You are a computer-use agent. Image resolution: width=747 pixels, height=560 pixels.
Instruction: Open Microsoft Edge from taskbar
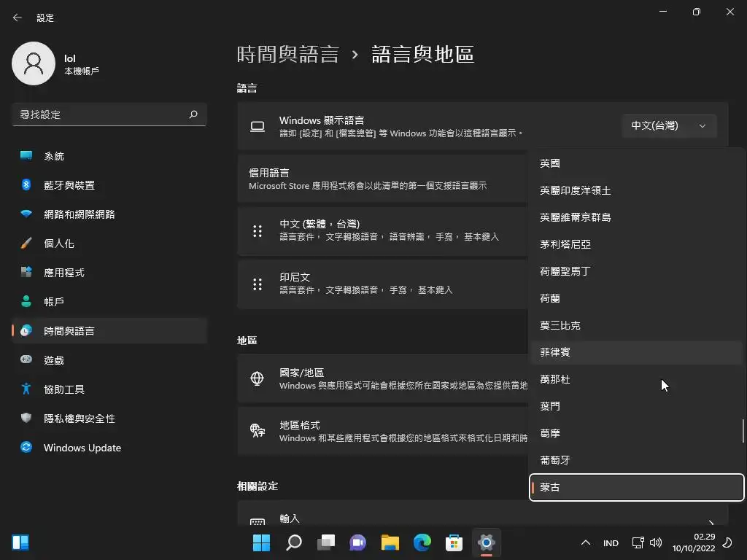point(422,542)
